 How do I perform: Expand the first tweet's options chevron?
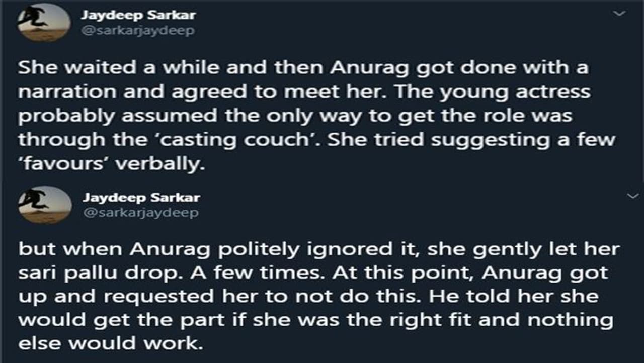pyautogui.click(x=619, y=14)
